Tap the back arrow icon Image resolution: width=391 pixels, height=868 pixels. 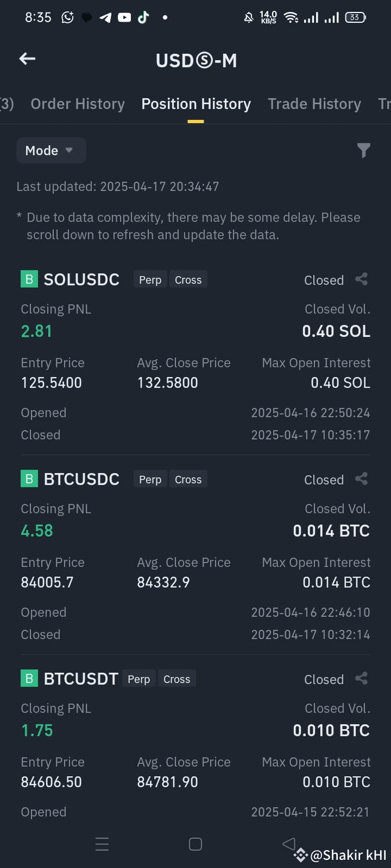(x=27, y=59)
